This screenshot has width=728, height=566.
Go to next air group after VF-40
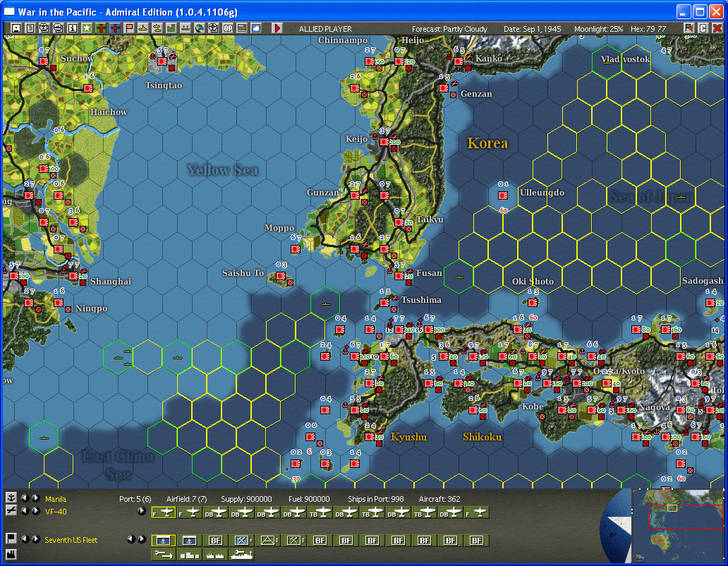[x=35, y=511]
